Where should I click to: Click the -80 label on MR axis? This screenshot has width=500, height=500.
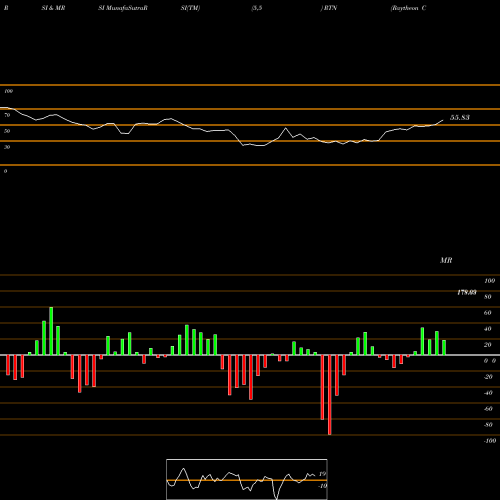tap(488, 425)
